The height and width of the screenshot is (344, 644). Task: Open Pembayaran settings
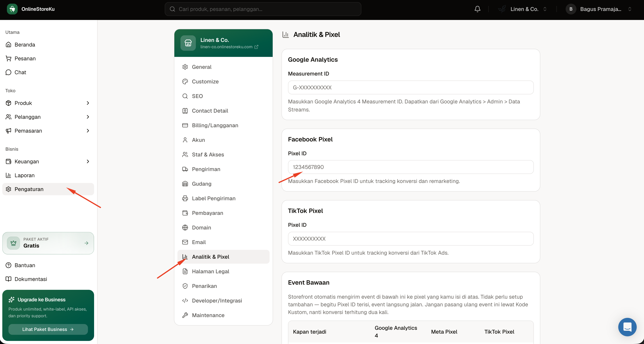pos(223,213)
